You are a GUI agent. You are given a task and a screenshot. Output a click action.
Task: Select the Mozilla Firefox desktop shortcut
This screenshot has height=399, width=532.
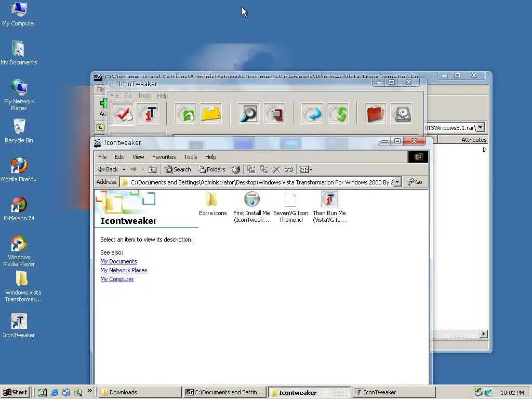(x=19, y=170)
